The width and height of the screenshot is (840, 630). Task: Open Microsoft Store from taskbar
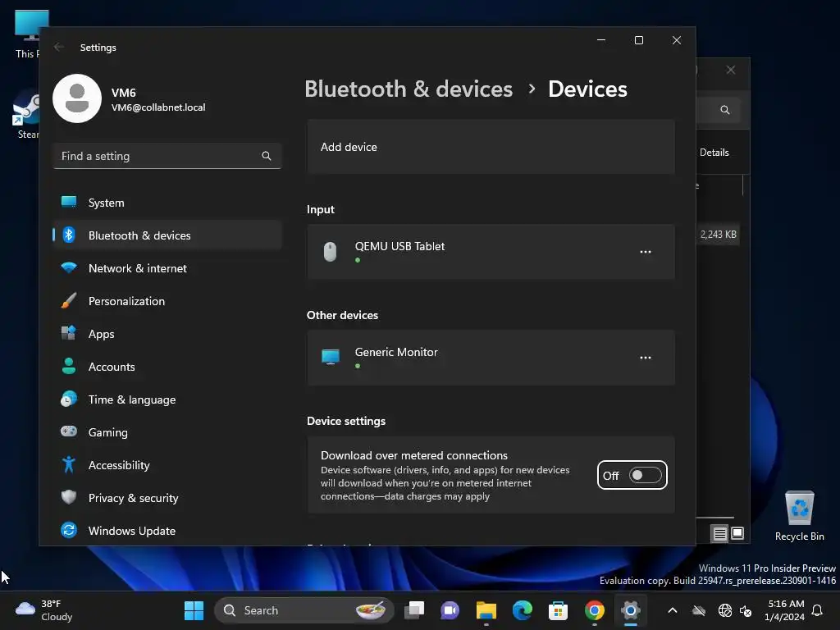pyautogui.click(x=558, y=610)
